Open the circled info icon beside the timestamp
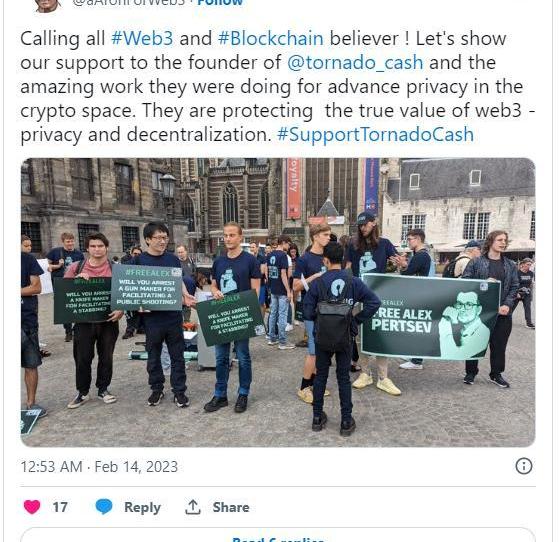 (524, 466)
